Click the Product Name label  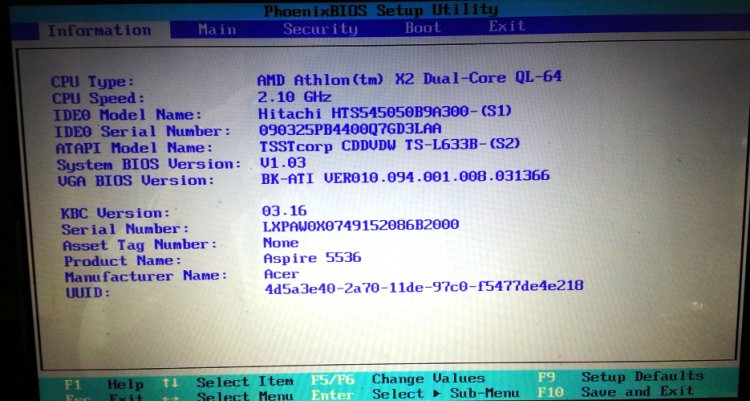point(123,261)
